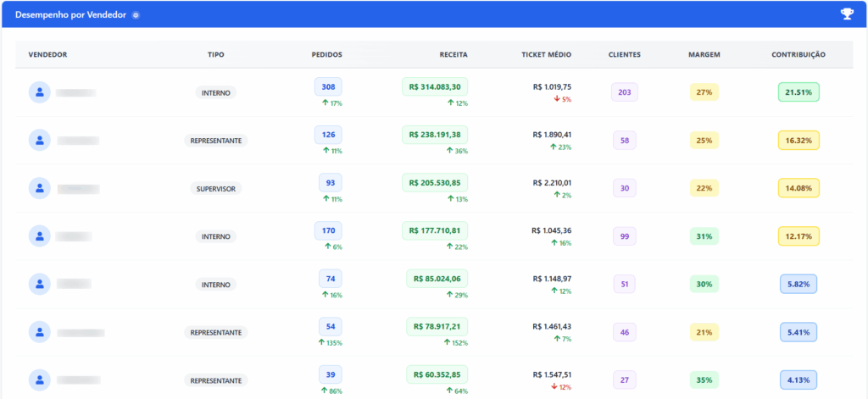Click the trophy icon in the header
The image size is (868, 399).
pos(846,14)
